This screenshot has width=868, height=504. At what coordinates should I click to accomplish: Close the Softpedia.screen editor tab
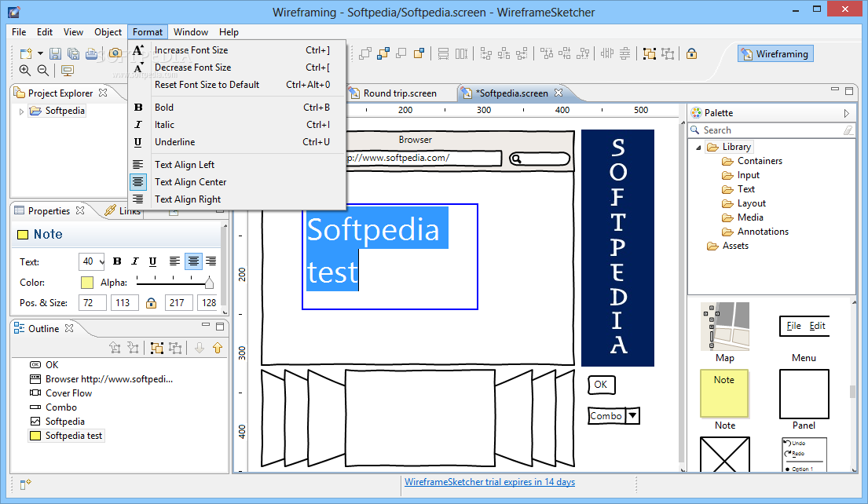pyautogui.click(x=559, y=93)
